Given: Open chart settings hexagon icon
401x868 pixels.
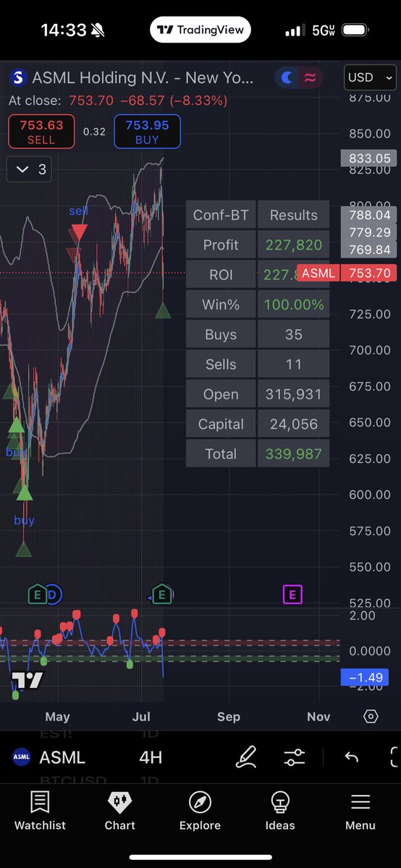Looking at the screenshot, I should coord(371,716).
